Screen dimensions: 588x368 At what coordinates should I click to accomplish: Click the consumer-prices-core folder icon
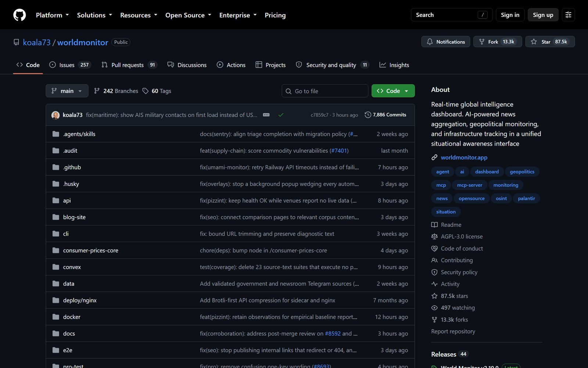coord(56,250)
